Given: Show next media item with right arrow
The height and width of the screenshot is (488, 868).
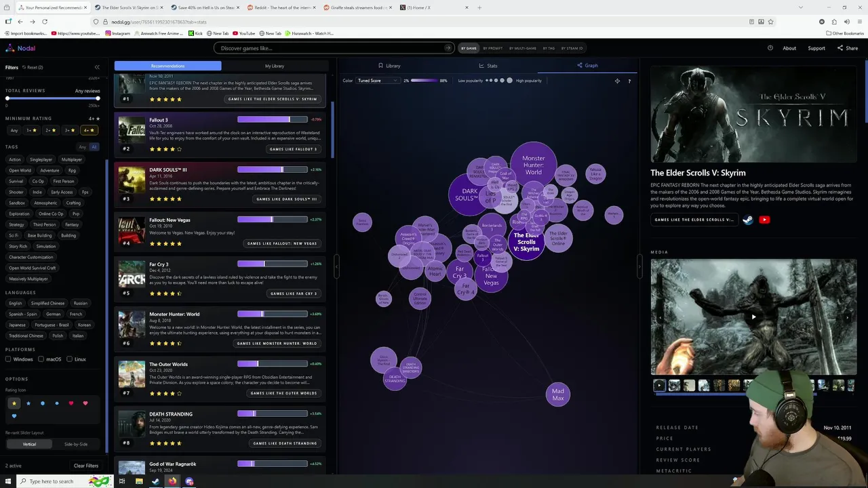Looking at the screenshot, I should [847, 317].
